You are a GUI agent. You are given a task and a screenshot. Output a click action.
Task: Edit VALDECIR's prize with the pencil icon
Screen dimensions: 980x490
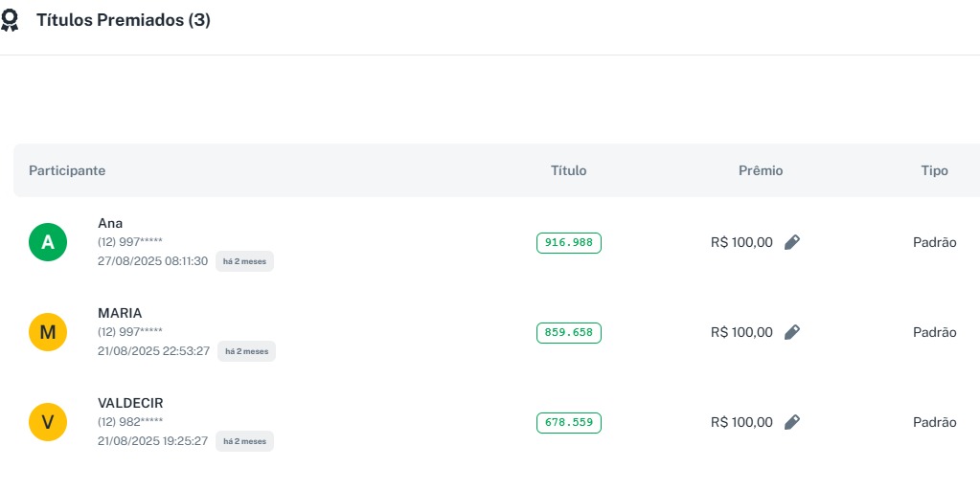[x=791, y=423]
